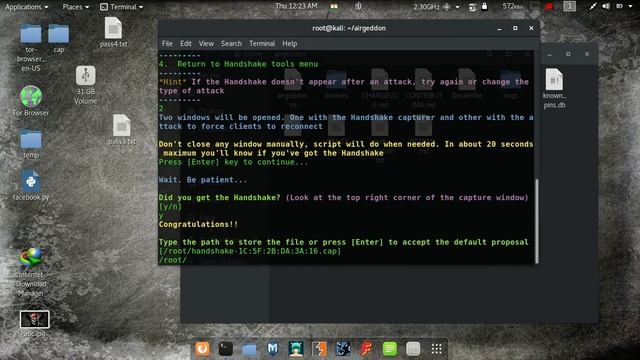
Task: Open the system menu arrow at top right
Action: pyautogui.click(x=630, y=7)
